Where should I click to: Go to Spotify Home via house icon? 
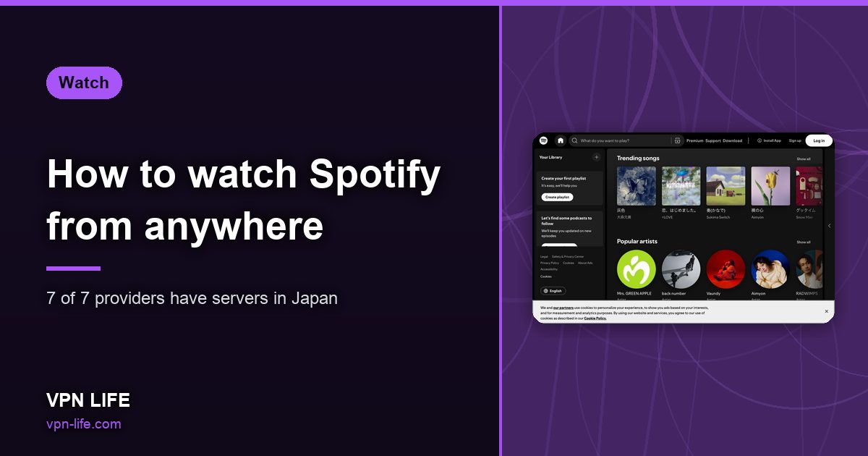tap(561, 140)
